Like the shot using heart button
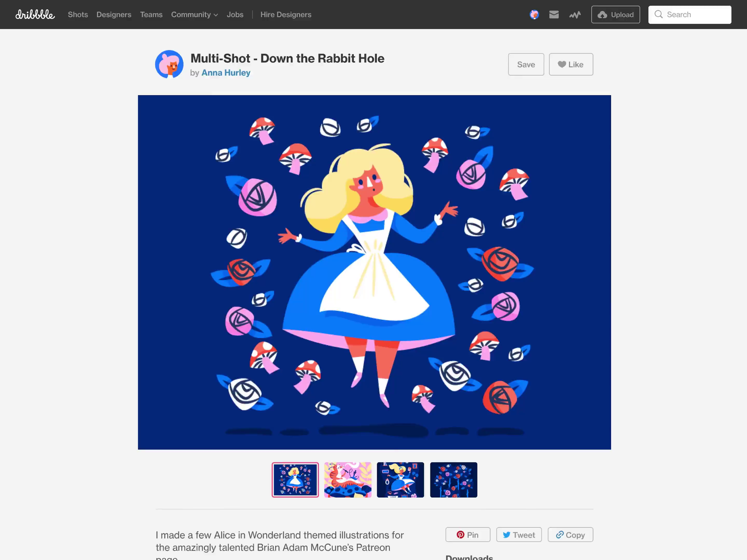The image size is (747, 560). click(571, 64)
